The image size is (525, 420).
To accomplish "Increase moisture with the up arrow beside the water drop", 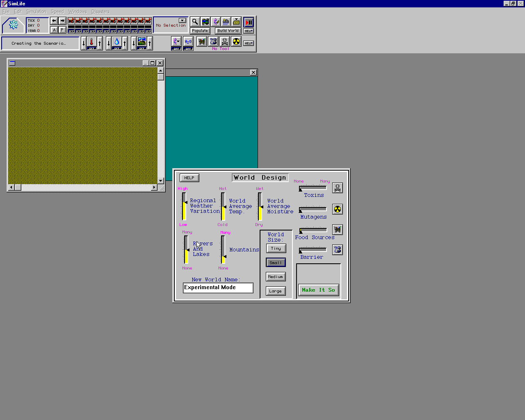I will (125, 43).
